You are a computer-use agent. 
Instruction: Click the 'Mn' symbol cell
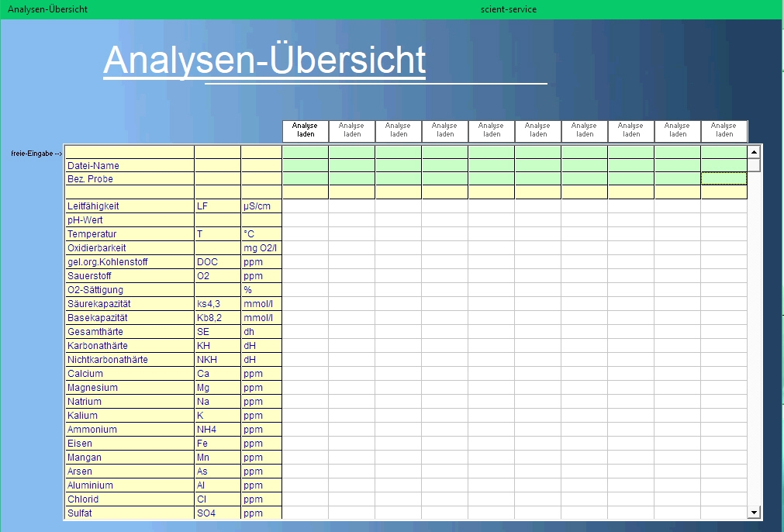217,458
